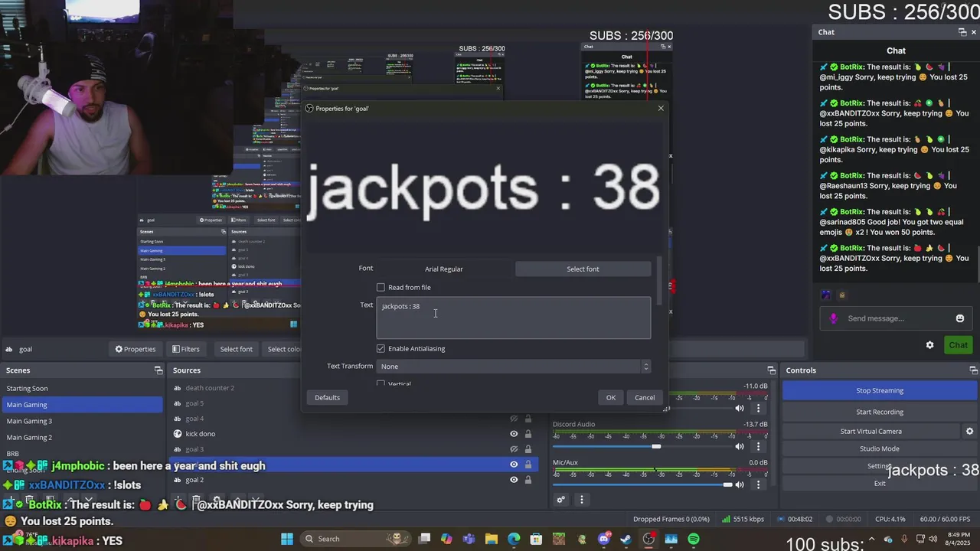This screenshot has width=980, height=551.
Task: Adjust the Discord Audio volume slider
Action: (x=656, y=446)
